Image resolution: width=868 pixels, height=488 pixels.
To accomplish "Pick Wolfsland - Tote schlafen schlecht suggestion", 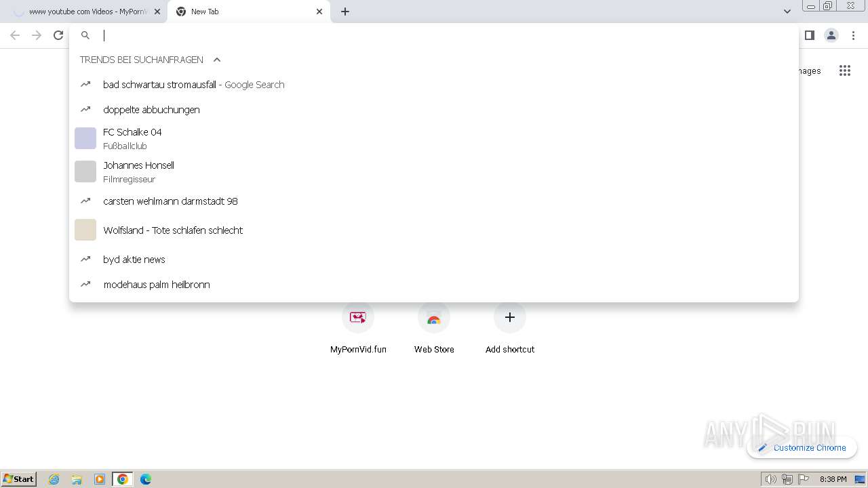I will click(x=434, y=230).
